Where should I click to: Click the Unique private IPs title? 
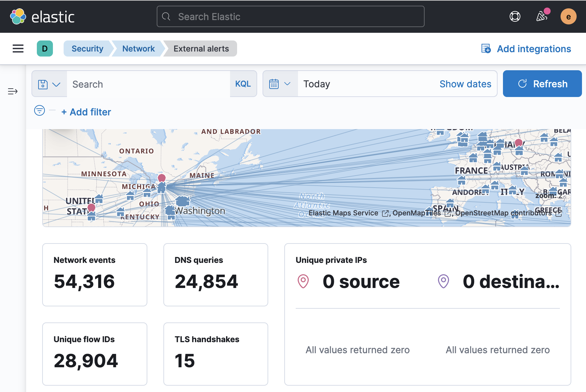(x=331, y=260)
